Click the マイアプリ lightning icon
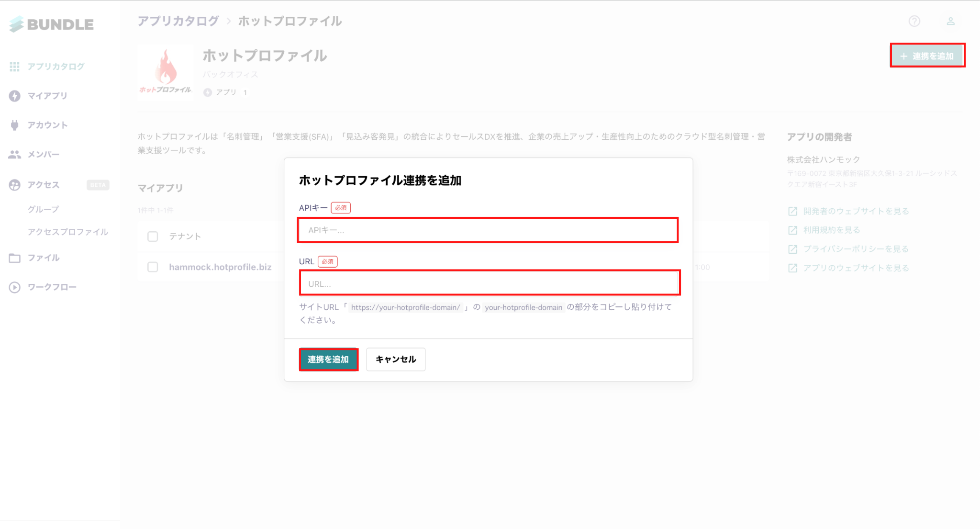Viewport: 980px width, 529px height. [15, 96]
